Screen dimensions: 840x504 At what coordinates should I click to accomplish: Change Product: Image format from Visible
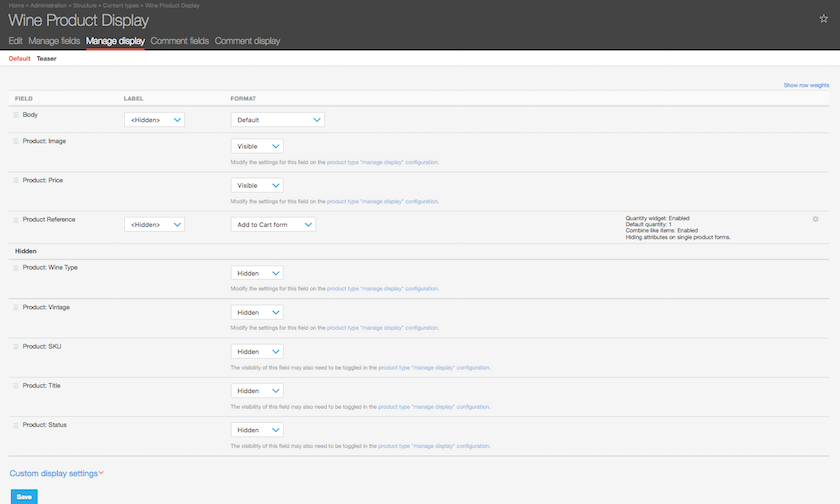click(x=256, y=146)
